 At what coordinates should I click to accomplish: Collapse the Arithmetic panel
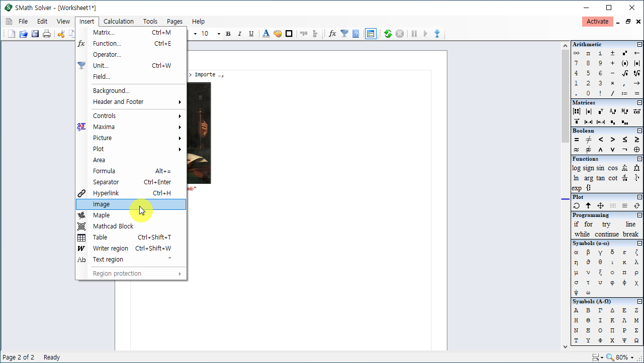coord(639,45)
